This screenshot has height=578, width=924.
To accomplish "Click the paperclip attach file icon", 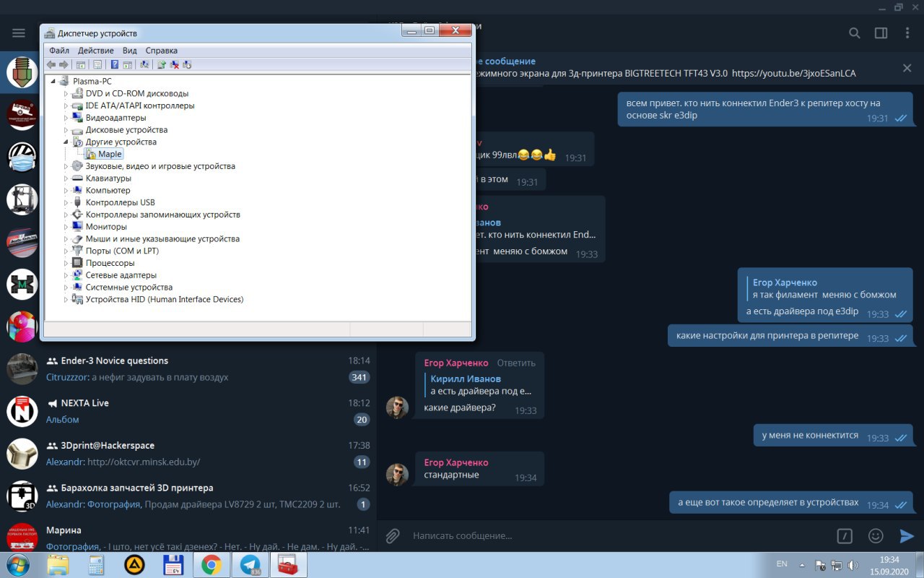I will [393, 535].
